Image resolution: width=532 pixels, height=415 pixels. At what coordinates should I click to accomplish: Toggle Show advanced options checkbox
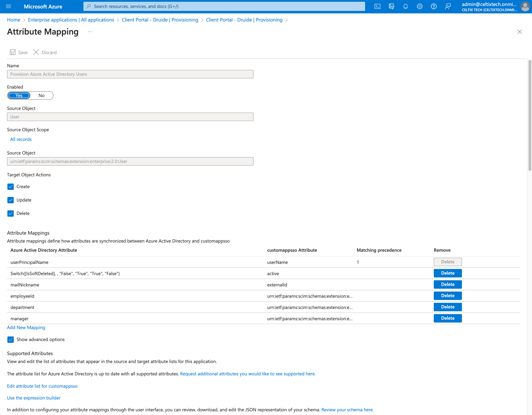coord(11,340)
